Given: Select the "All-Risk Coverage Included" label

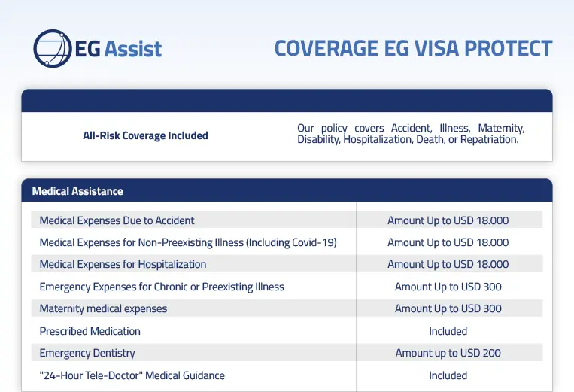Looking at the screenshot, I should point(145,136).
